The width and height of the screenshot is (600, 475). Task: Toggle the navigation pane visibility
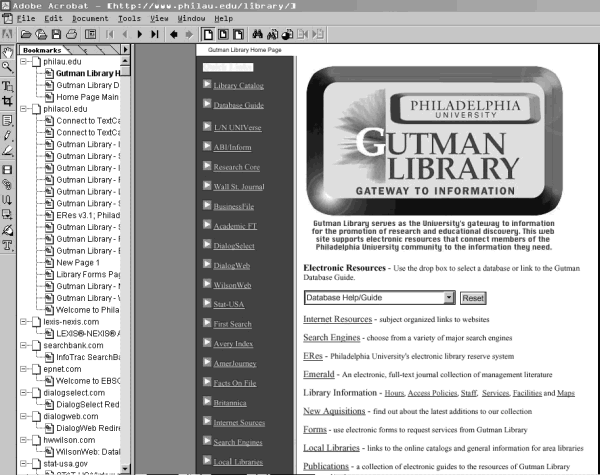point(90,34)
